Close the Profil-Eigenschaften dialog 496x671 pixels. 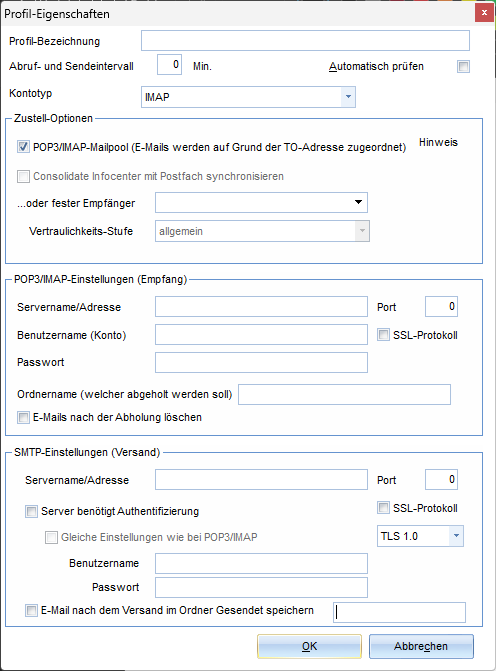point(484,13)
